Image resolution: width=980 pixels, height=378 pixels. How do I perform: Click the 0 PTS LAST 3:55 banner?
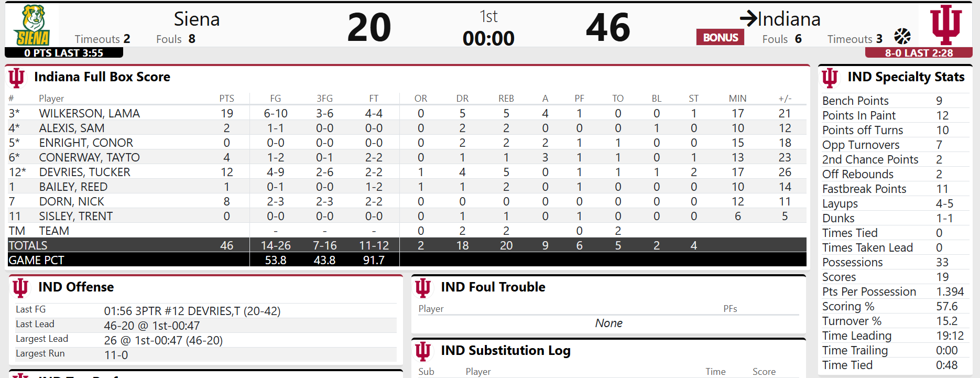pyautogui.click(x=64, y=53)
